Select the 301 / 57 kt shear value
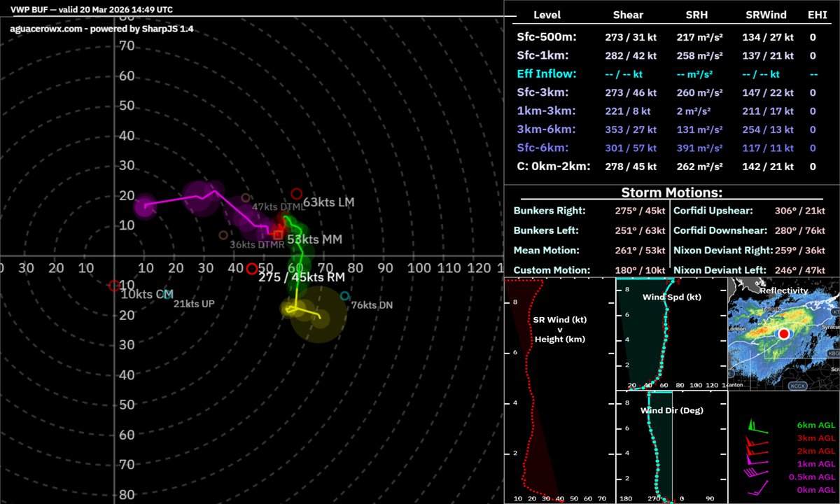This screenshot has height=504, width=840. click(631, 148)
